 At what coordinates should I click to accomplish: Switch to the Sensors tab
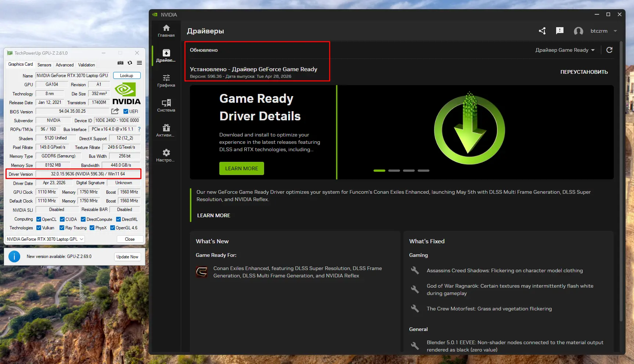(x=44, y=65)
